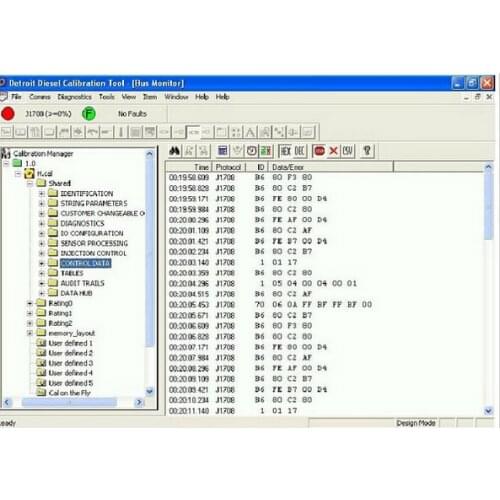Switch display to DEC format
The image size is (500, 500).
tap(299, 151)
